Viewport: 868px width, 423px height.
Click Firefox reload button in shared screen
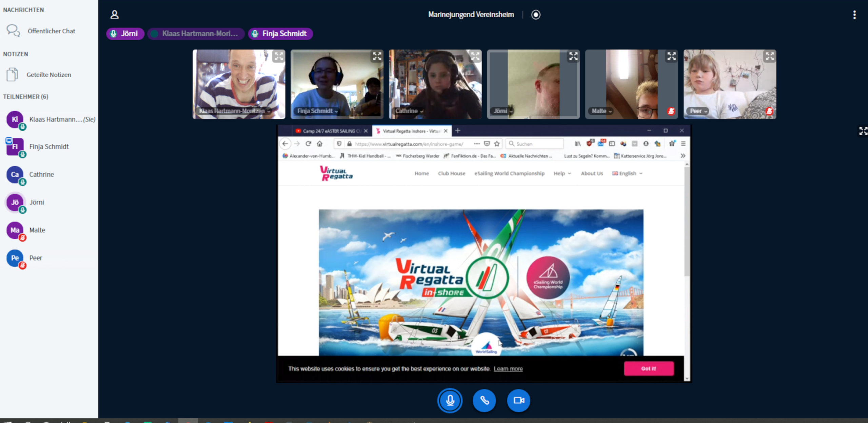[308, 144]
